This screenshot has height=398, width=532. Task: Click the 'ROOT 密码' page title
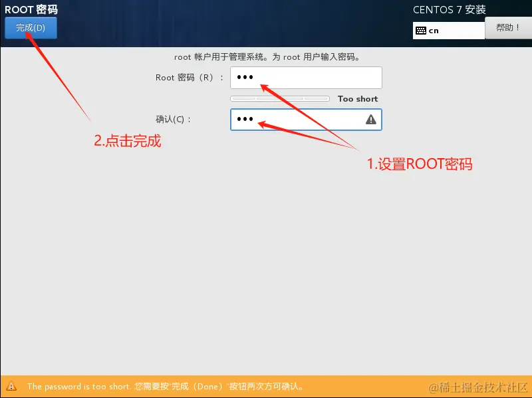[31, 9]
